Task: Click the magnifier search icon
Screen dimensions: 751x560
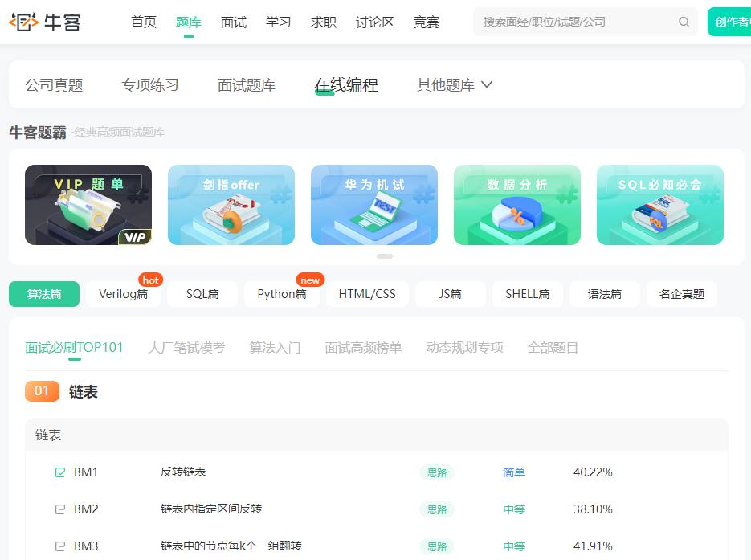Action: 684,22
